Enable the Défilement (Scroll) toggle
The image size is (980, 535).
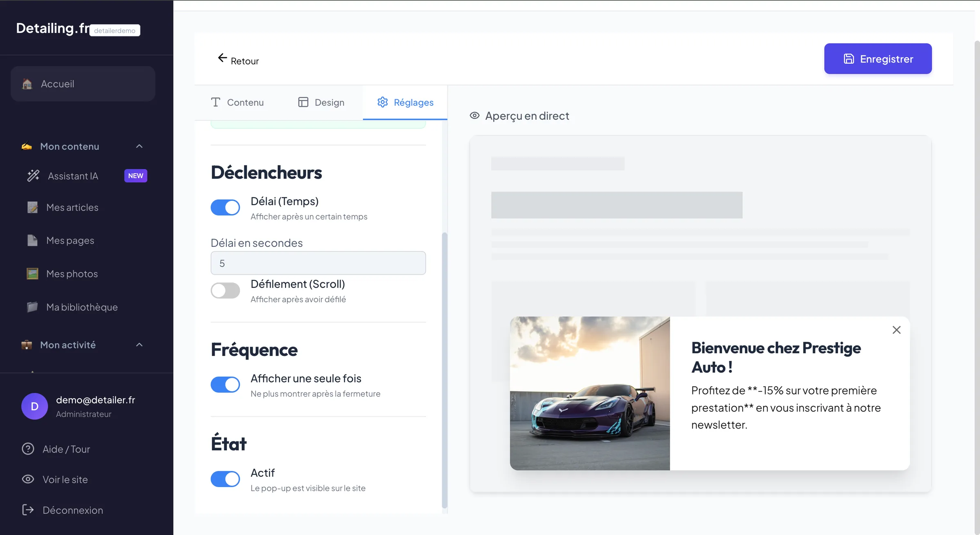click(x=225, y=291)
